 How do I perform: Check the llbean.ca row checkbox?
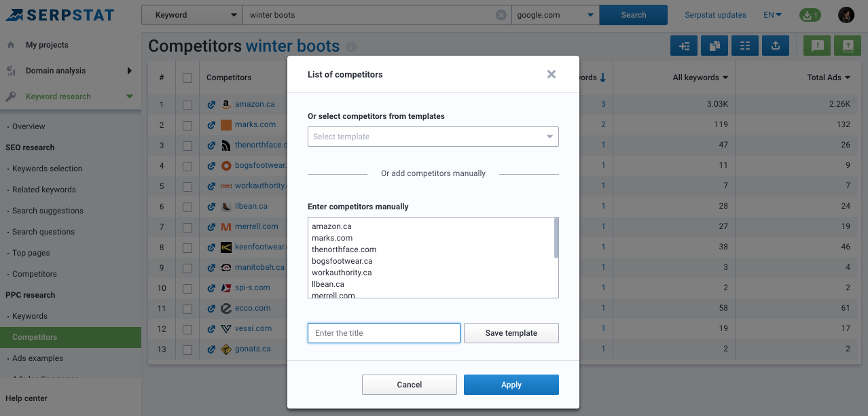[x=187, y=207]
